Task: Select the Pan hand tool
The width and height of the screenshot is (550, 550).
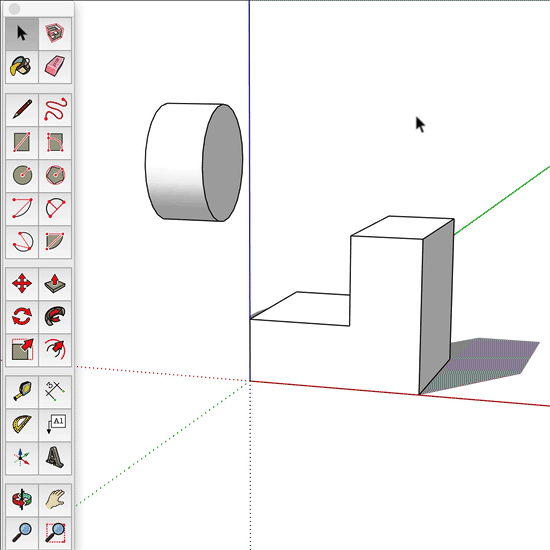Action: pyautogui.click(x=55, y=500)
